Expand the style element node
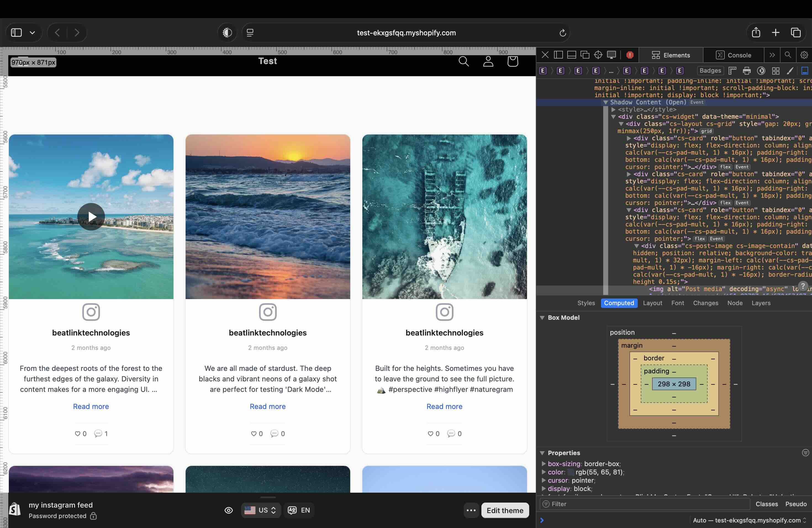 [613, 109]
